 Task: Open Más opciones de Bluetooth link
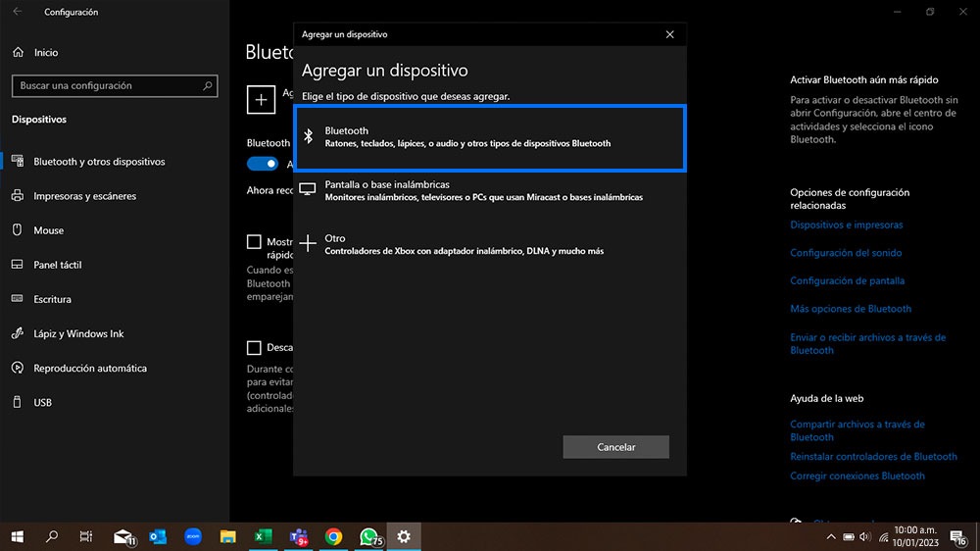[x=851, y=309]
